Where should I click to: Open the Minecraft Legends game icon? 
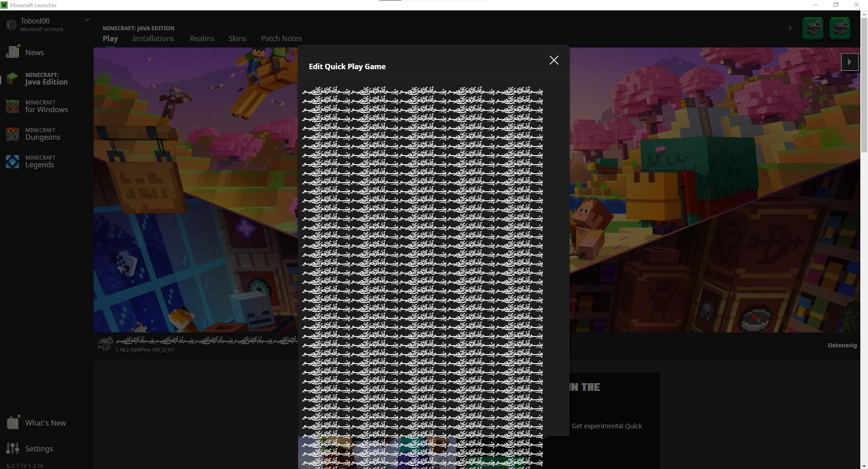coord(13,161)
